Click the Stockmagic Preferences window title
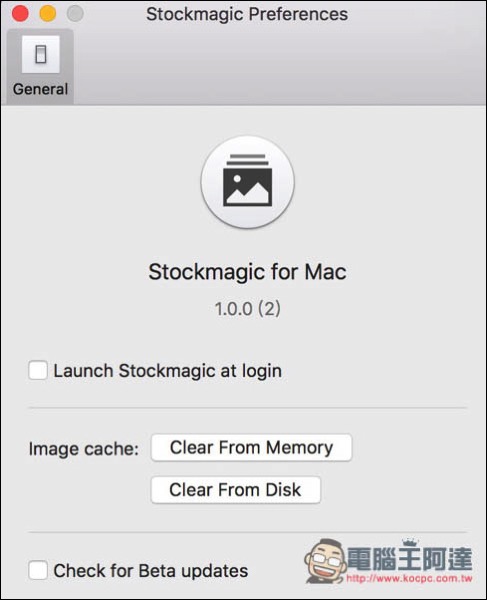487x600 pixels. click(247, 14)
